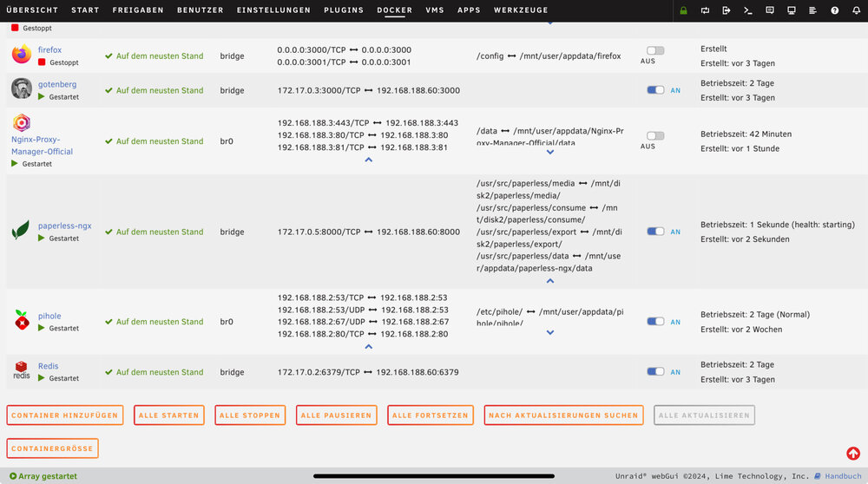Screen dimensions: 868x484
Task: Click the Array gestartet status icon
Action: (13, 475)
